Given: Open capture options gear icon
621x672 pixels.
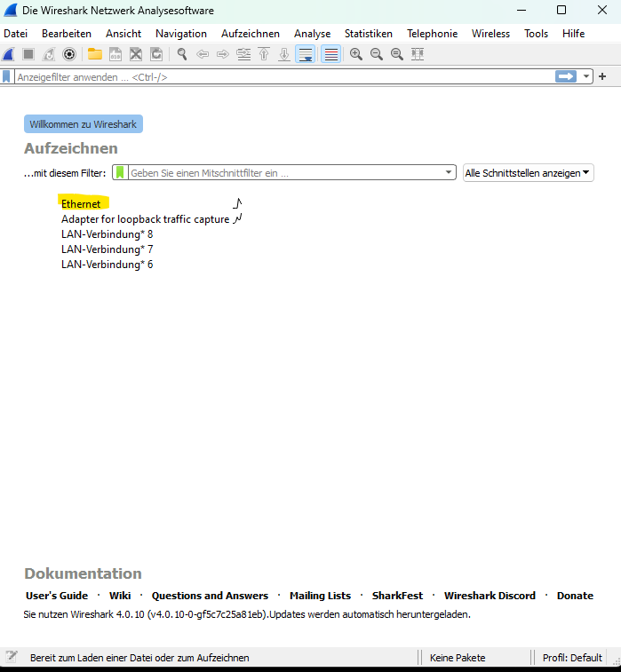Looking at the screenshot, I should click(x=69, y=54).
